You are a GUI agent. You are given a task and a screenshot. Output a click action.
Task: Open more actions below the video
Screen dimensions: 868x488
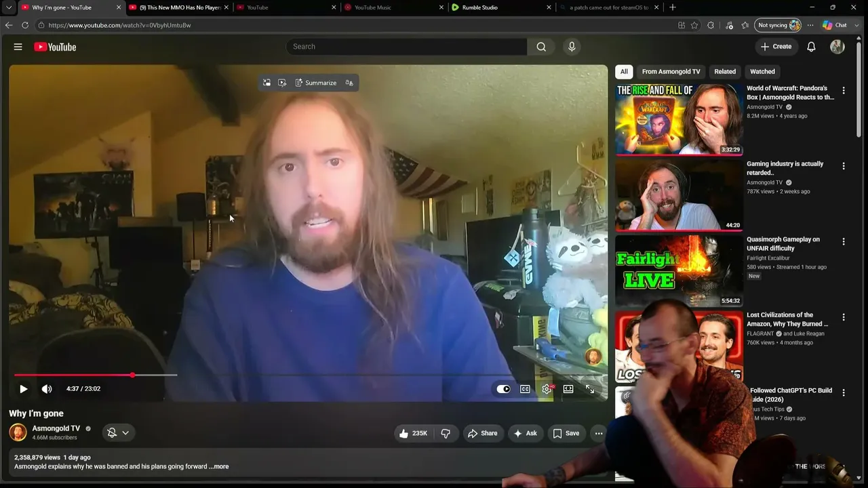point(599,433)
